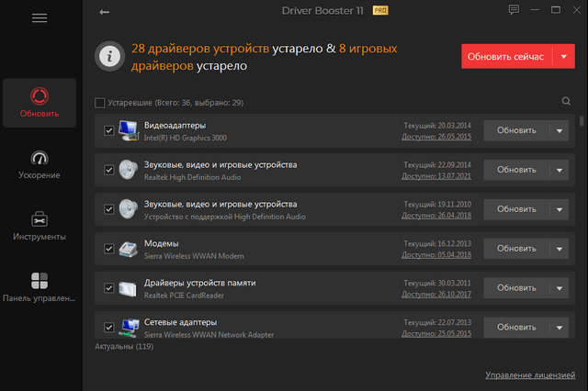Expand Обновить сейчас dropdown arrow
The width and height of the screenshot is (588, 391).
(564, 57)
